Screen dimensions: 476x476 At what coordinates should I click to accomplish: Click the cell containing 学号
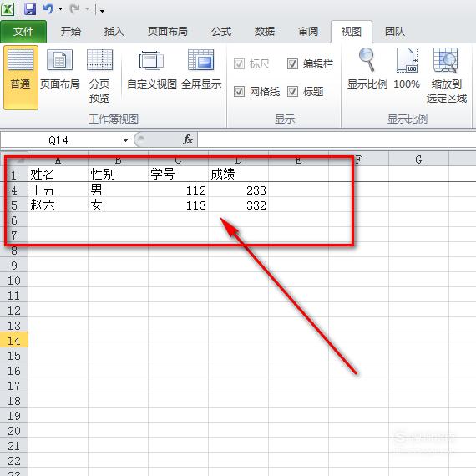[178, 175]
